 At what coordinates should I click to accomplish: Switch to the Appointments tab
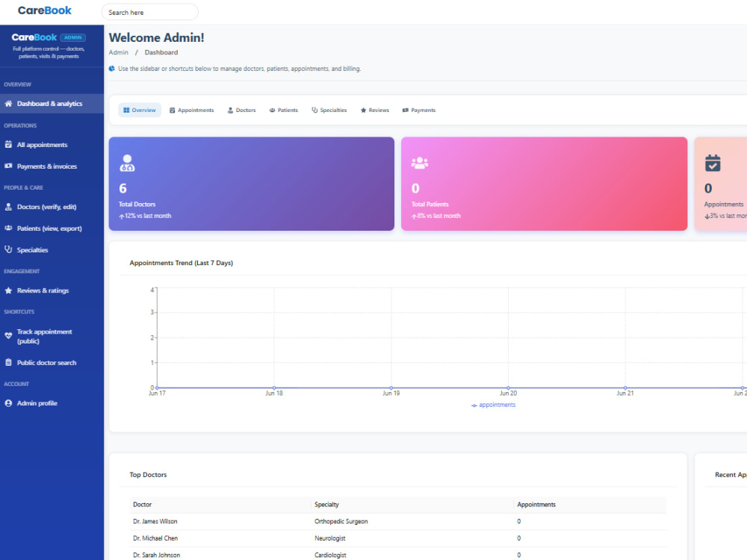[x=191, y=110]
